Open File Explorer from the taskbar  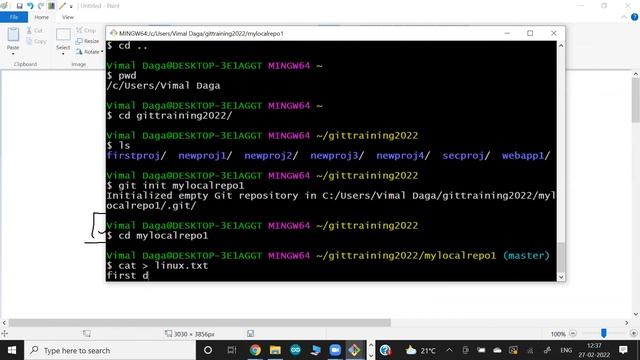coord(275,350)
